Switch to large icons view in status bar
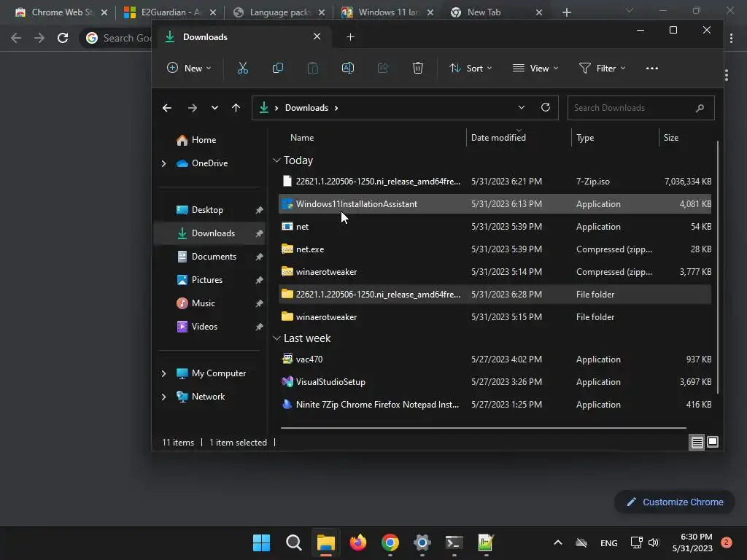The height and width of the screenshot is (560, 747). point(713,442)
